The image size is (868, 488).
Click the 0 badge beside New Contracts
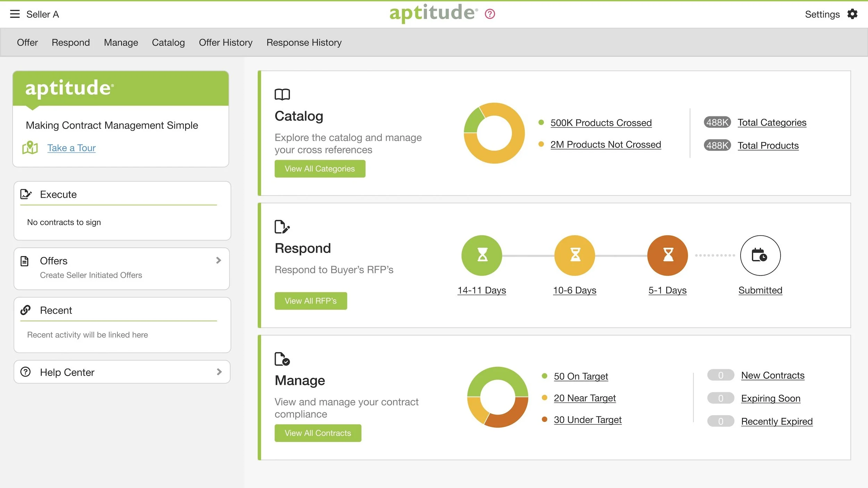721,375
